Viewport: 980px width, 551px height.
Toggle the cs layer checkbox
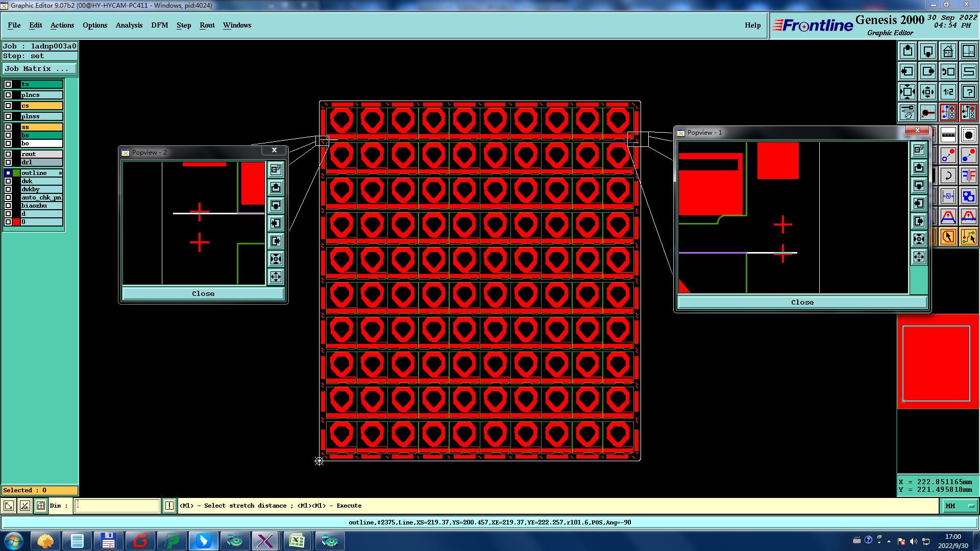[8, 106]
